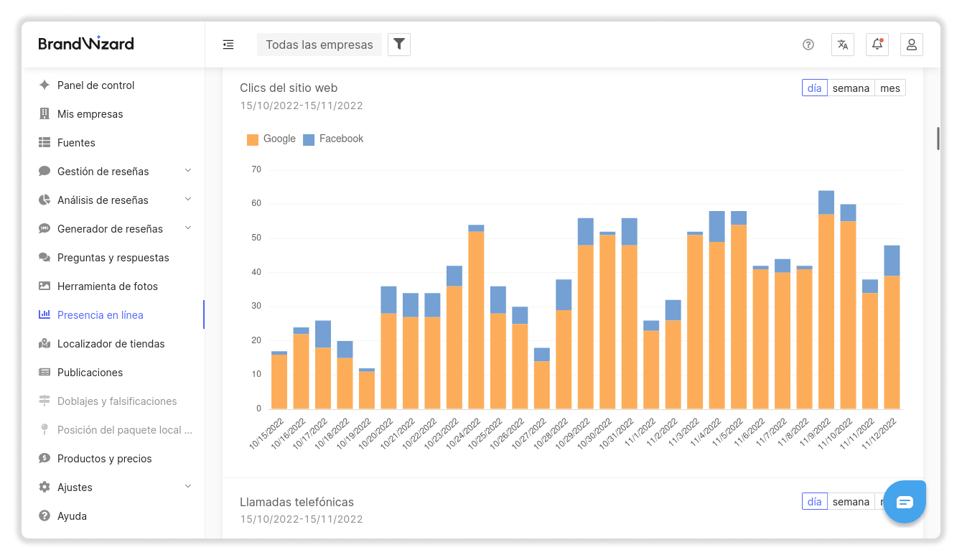The width and height of the screenshot is (962, 560).
Task: Open Localizador de tiendas page
Action: 111,344
